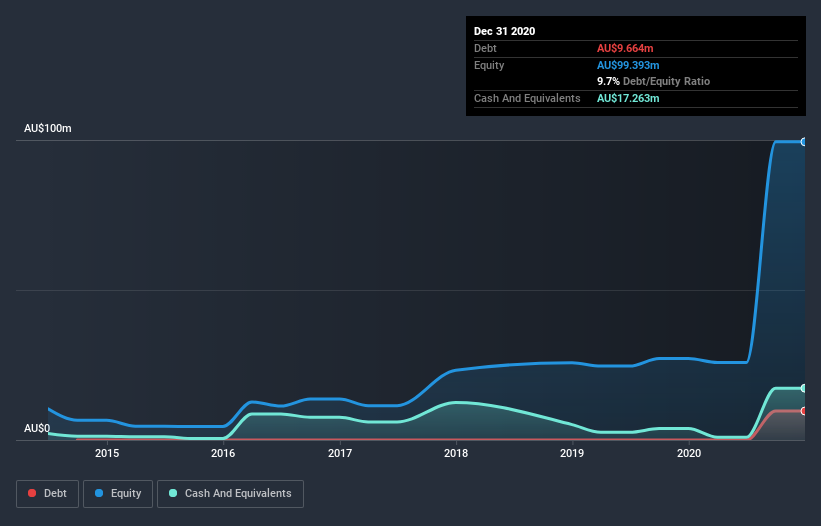Image resolution: width=821 pixels, height=526 pixels.
Task: Click the AU$99.393m equity value
Action: point(628,65)
